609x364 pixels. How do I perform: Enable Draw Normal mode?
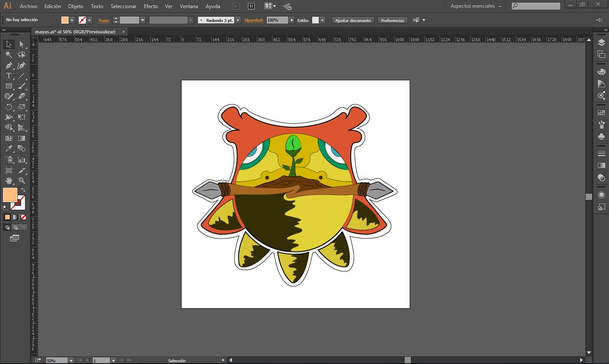[7, 227]
